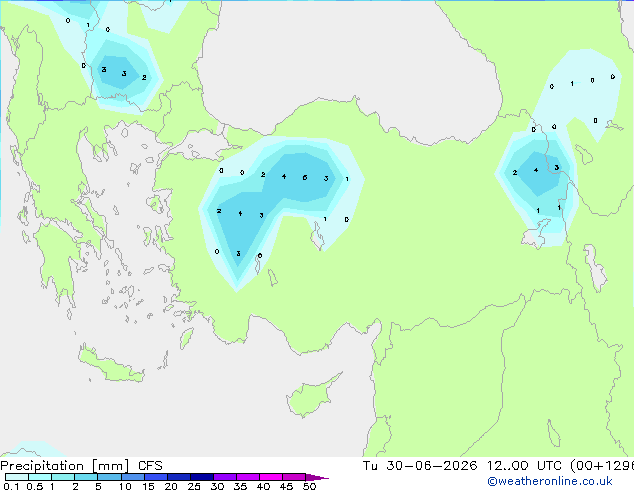Image resolution: width=634 pixels, height=490 pixels.
Task: Click the island of Crete on the map
Action: [110, 365]
